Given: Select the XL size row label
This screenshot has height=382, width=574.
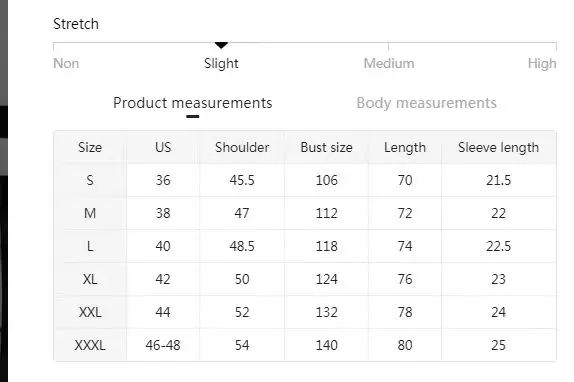Looking at the screenshot, I should click(90, 280).
